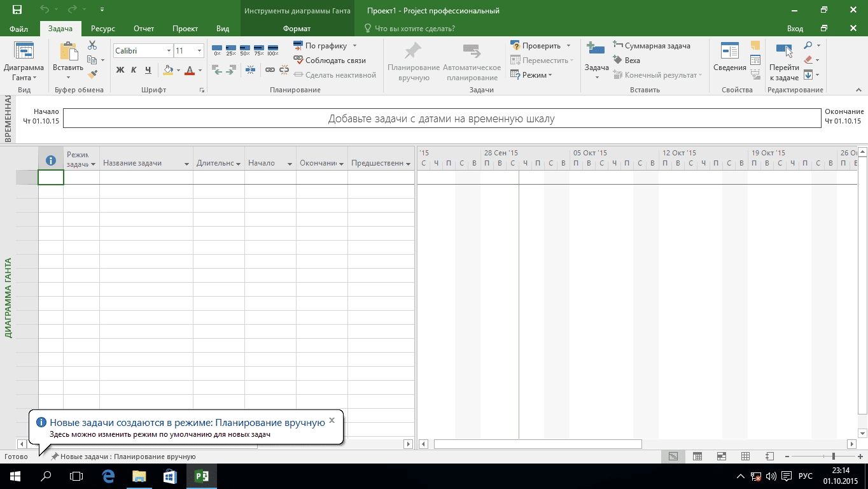
Task: Click Новые задачи: Планирование вручную in status bar
Action: 123,457
